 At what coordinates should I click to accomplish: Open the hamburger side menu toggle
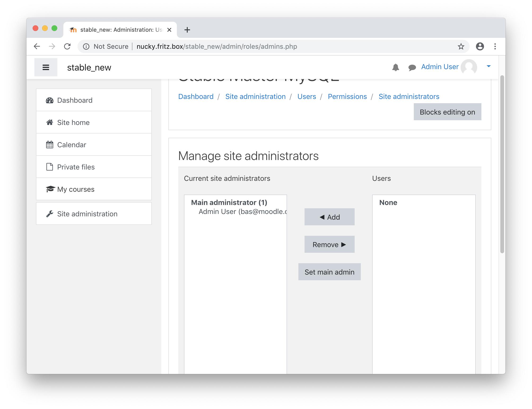click(x=46, y=67)
